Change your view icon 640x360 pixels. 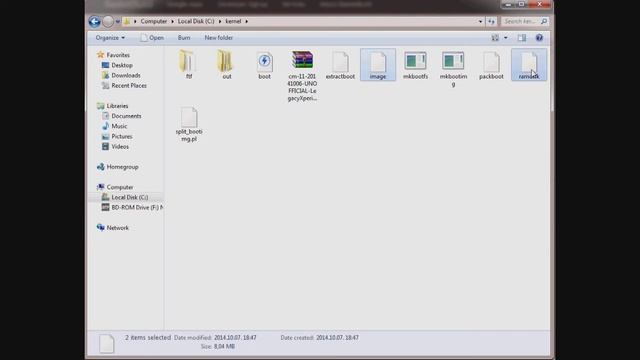pyautogui.click(x=495, y=38)
